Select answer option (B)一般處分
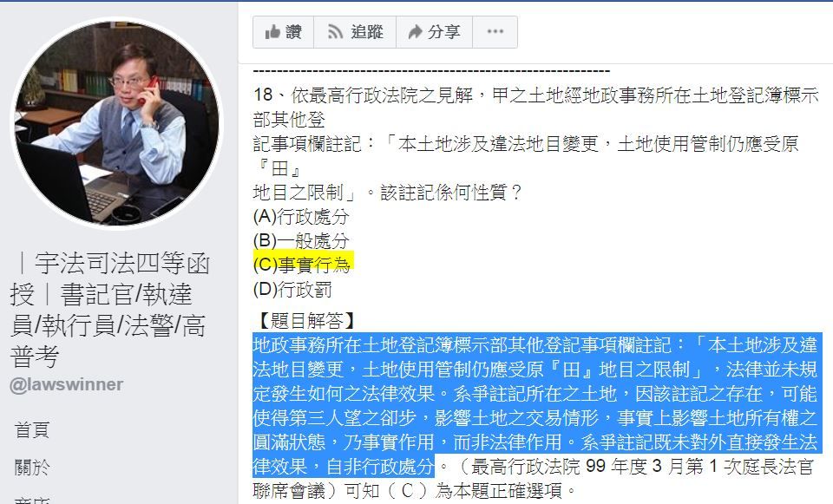This screenshot has height=504, width=833. click(x=301, y=240)
